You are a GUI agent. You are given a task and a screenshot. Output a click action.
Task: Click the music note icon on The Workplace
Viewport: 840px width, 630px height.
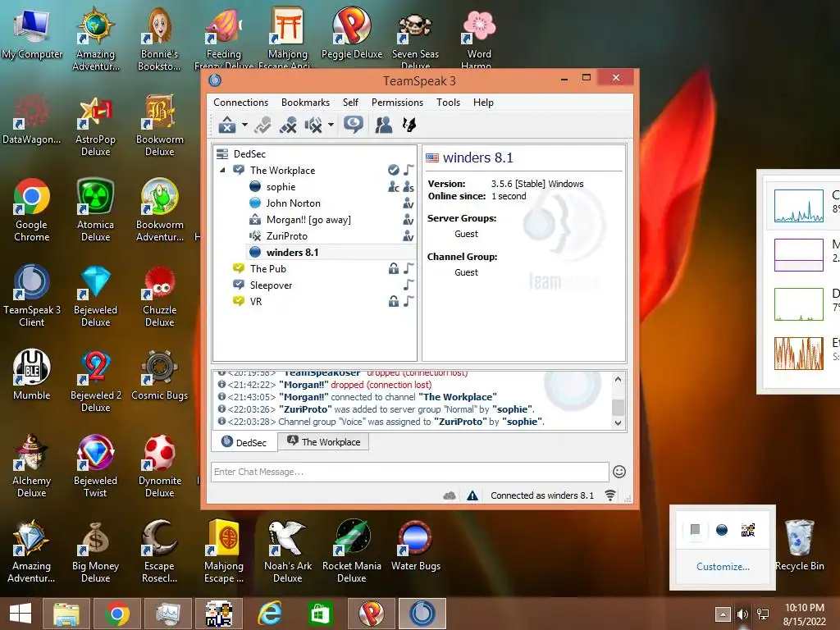(409, 170)
